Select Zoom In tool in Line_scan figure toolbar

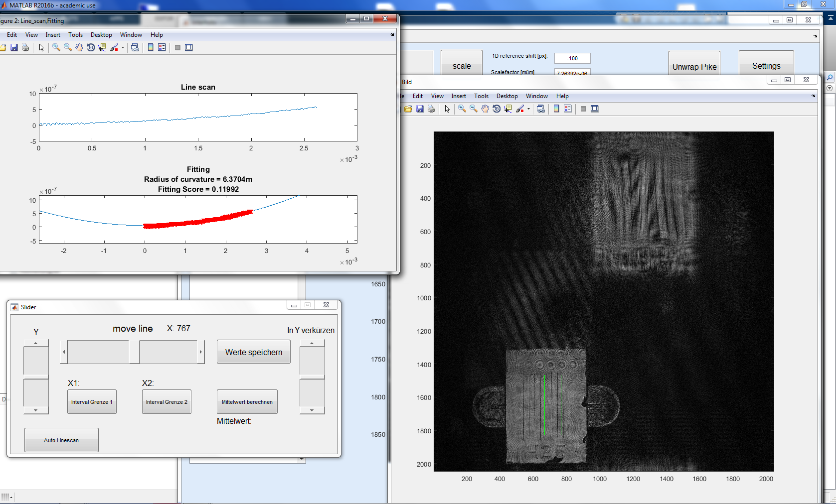(56, 47)
